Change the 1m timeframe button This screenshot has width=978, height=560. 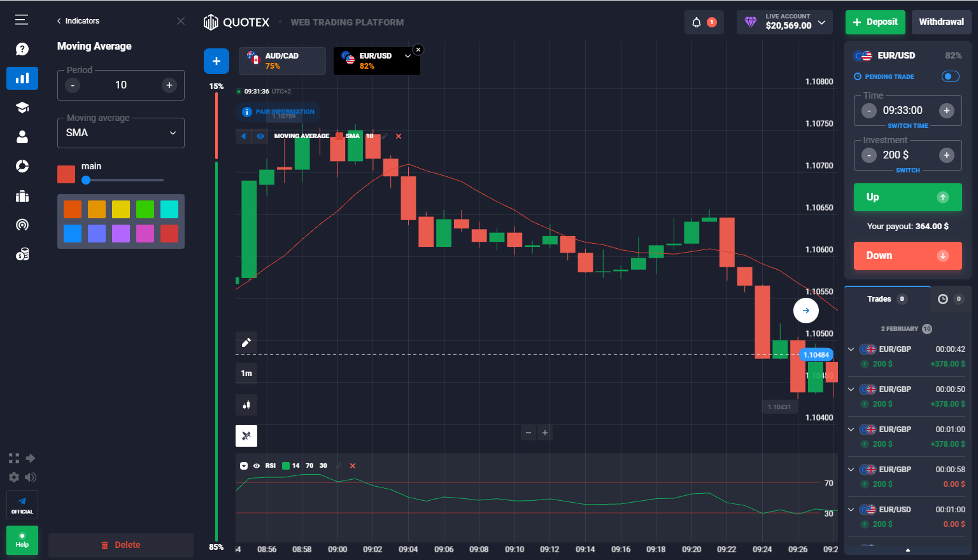246,374
